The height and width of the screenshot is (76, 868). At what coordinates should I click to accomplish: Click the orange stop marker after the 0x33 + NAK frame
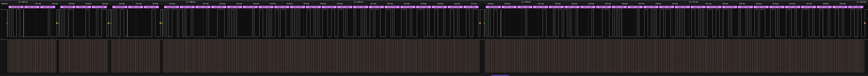pos(480,23)
